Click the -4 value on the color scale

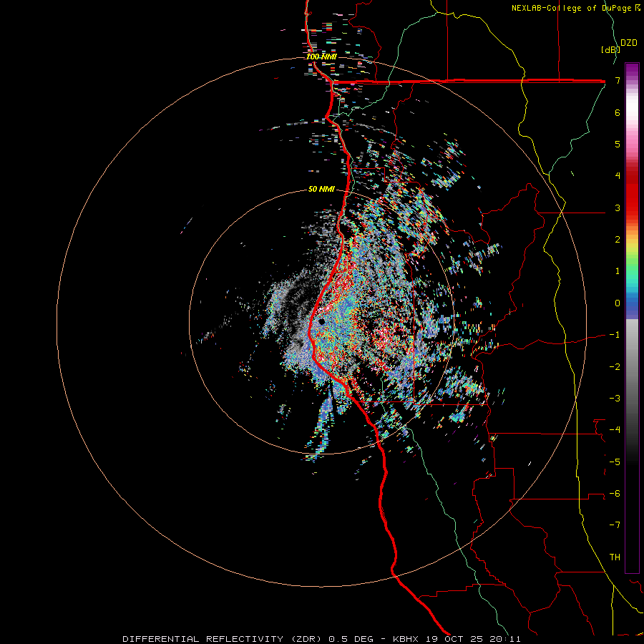click(615, 429)
